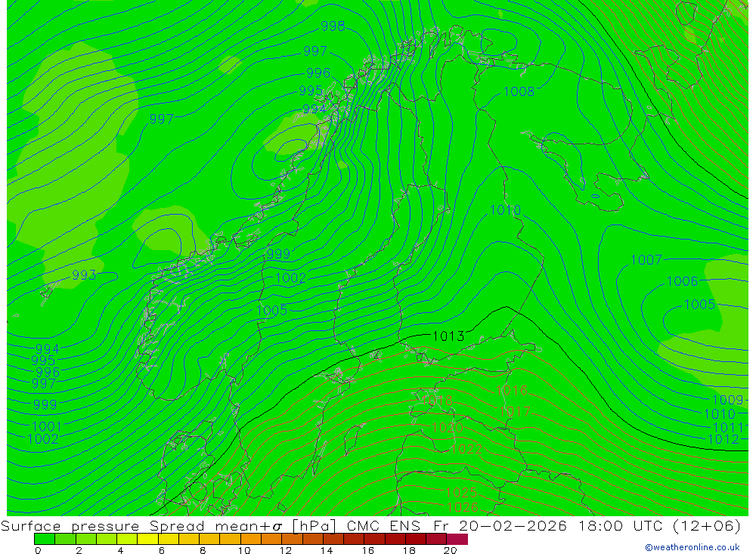The image size is (756, 554).
Task: Click the 998 isobar label
Action: (x=333, y=26)
